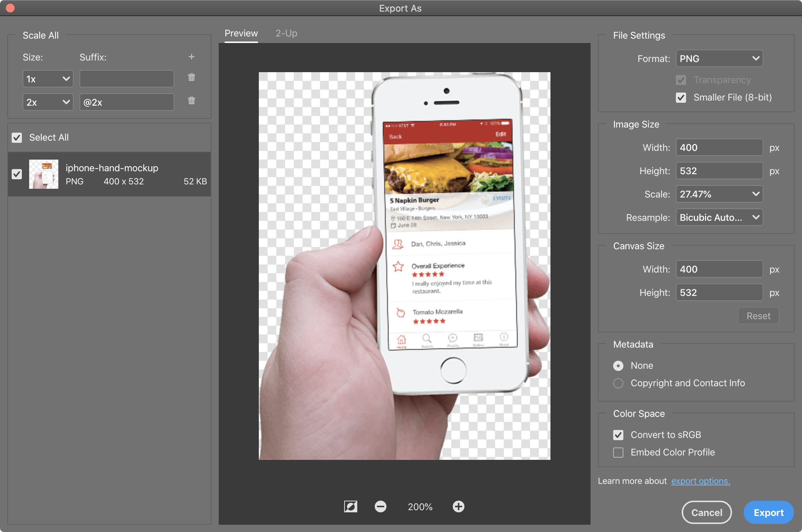Add a new export scale

click(191, 57)
